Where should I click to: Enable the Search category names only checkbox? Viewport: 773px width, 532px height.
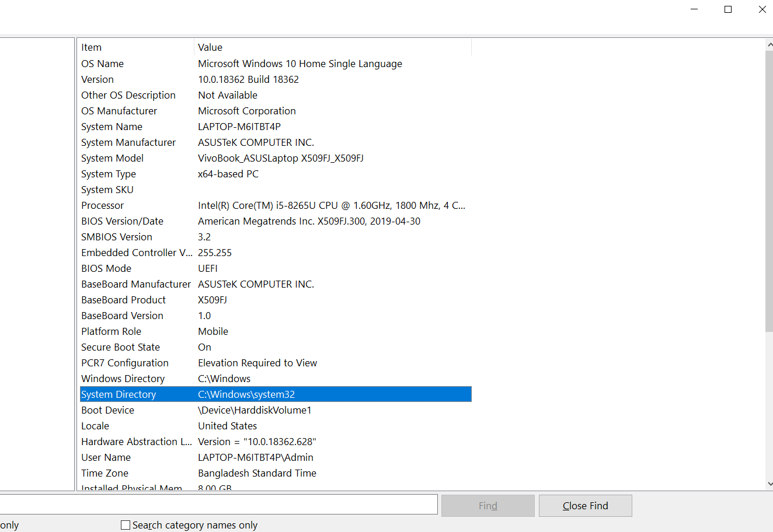click(125, 524)
